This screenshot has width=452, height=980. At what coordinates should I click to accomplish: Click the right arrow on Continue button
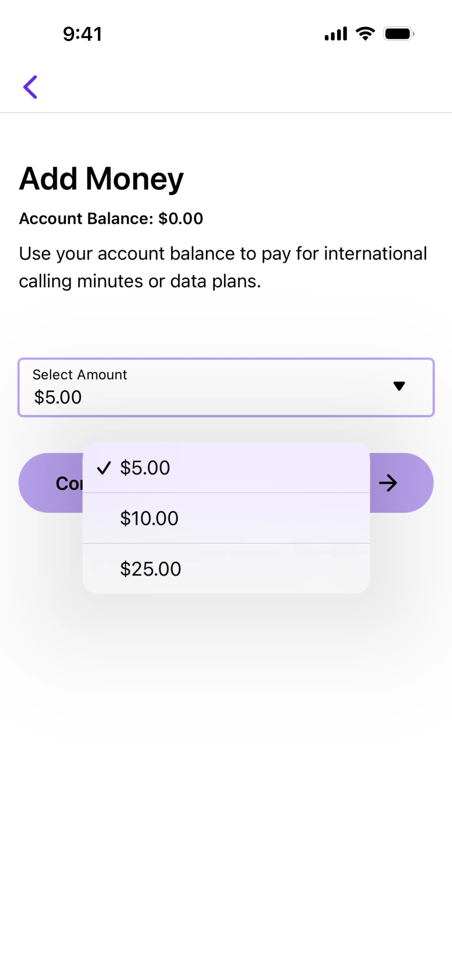tap(388, 483)
